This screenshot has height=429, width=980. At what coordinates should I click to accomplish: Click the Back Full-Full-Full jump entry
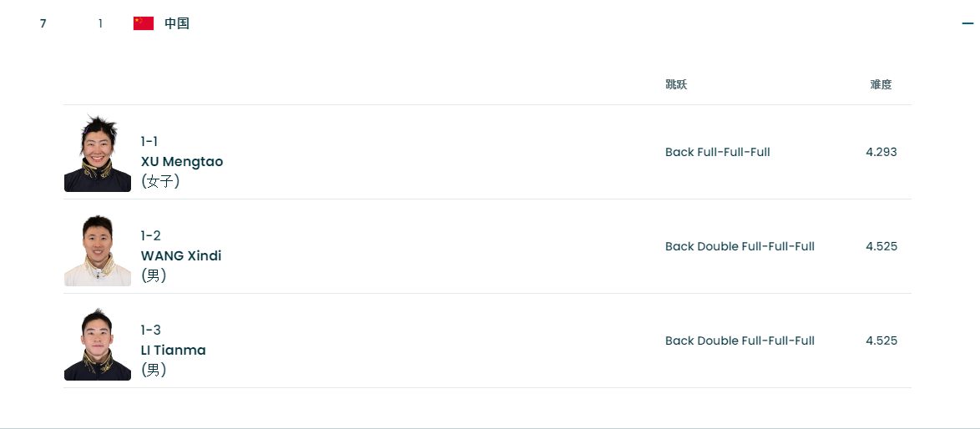tap(717, 152)
